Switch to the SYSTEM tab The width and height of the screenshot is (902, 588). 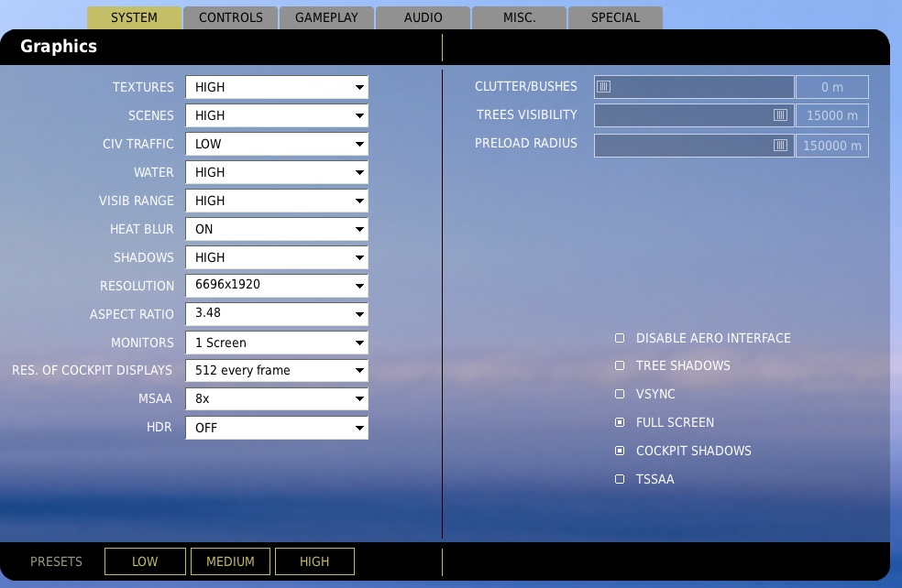click(134, 17)
